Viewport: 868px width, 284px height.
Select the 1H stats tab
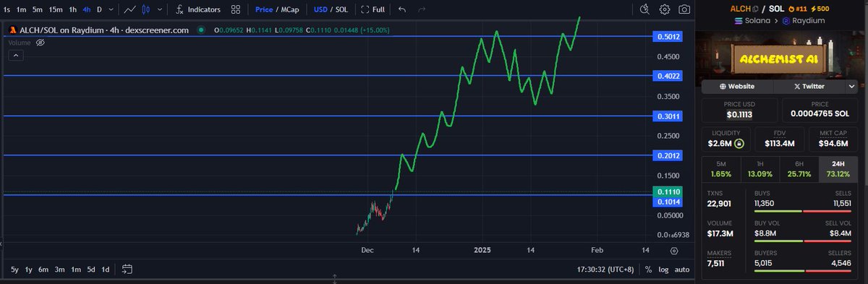click(761, 169)
